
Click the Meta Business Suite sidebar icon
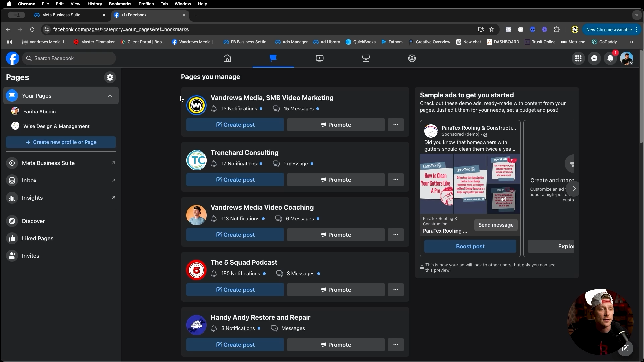coord(12,163)
